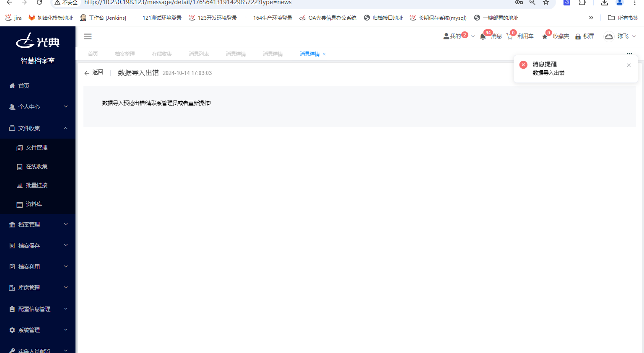Expand 库房管理 sidebar menu
The width and height of the screenshot is (644, 353).
(38, 288)
